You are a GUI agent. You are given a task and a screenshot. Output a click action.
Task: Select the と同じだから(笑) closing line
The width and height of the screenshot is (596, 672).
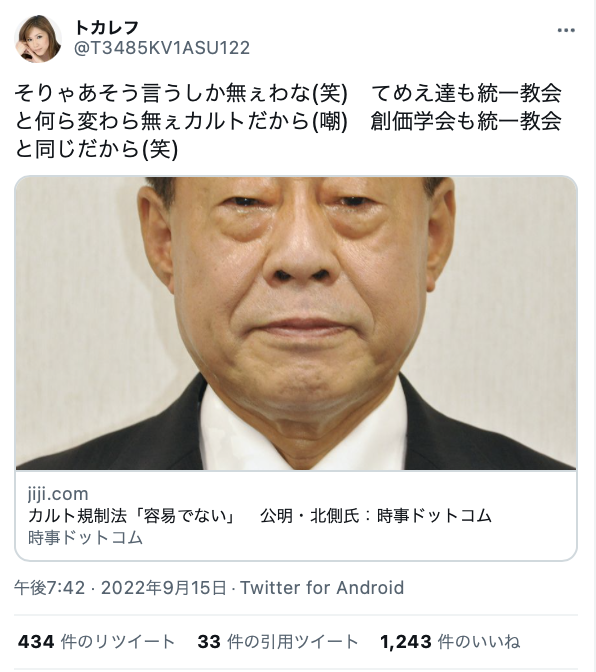click(x=96, y=149)
